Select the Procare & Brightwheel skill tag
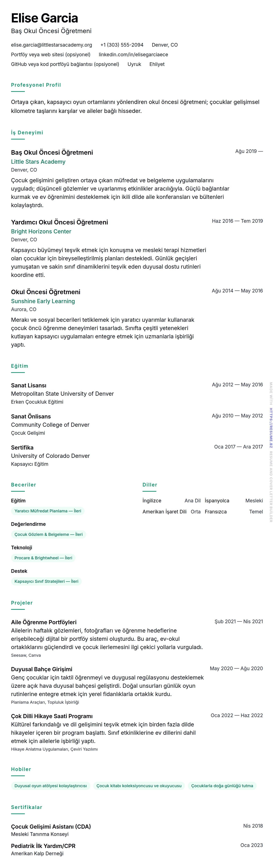The image size is (274, 868). point(43,558)
